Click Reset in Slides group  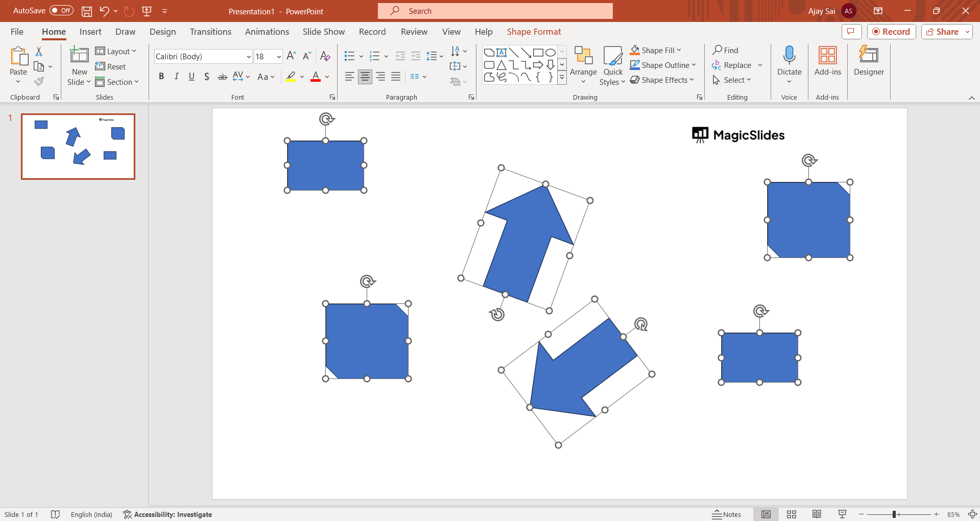[x=110, y=66]
